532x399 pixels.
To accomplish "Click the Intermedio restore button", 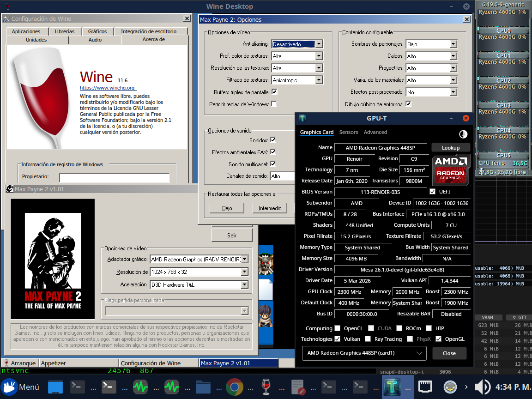I will (270, 208).
